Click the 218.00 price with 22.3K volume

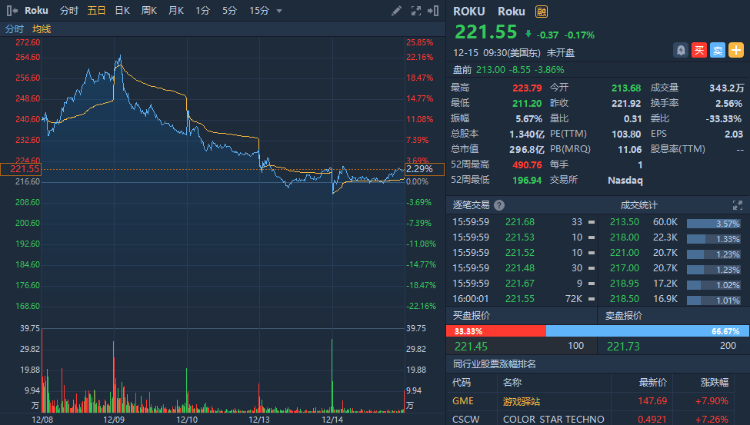click(x=624, y=237)
